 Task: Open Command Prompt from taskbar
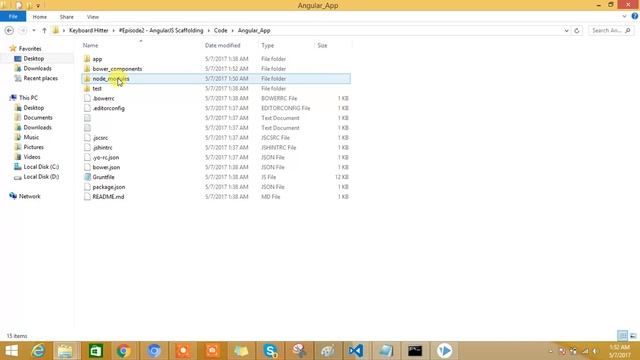click(415, 351)
